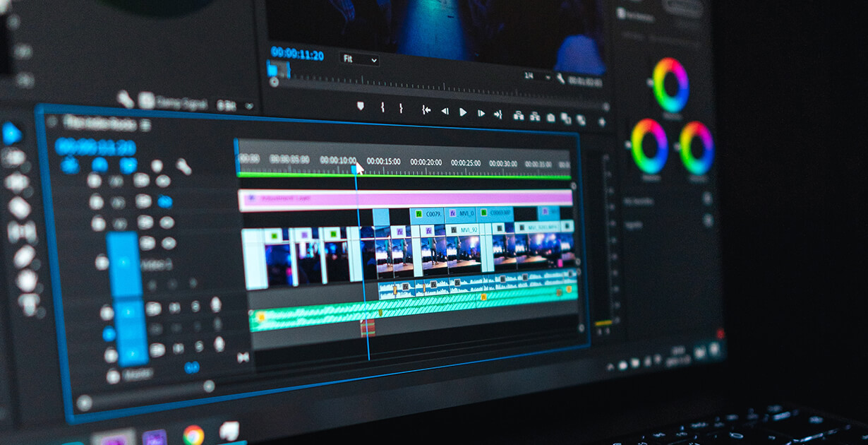868x445 pixels.
Task: Open Chrome from the Windows taskbar
Action: pyautogui.click(x=193, y=435)
